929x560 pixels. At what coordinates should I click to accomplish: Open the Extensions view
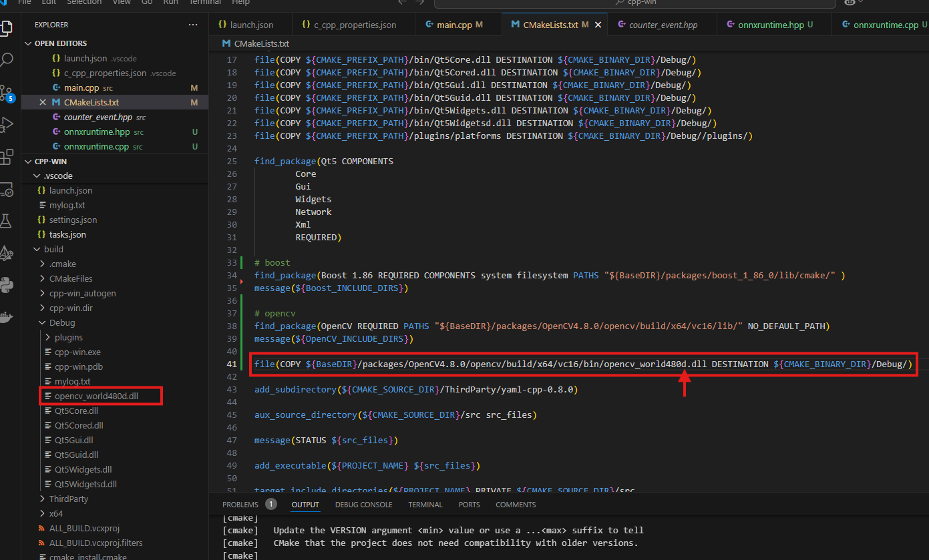[x=7, y=157]
